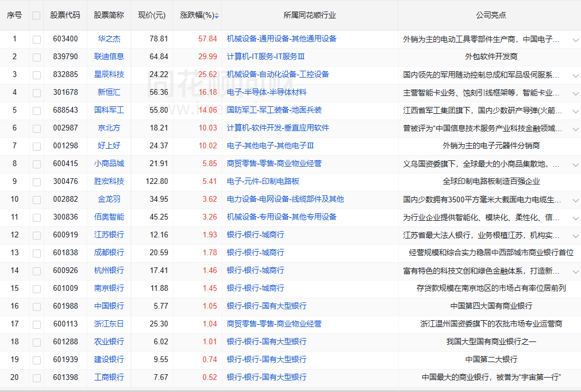Select change value 29.99
This screenshot has height=392, width=581.
[207, 57]
